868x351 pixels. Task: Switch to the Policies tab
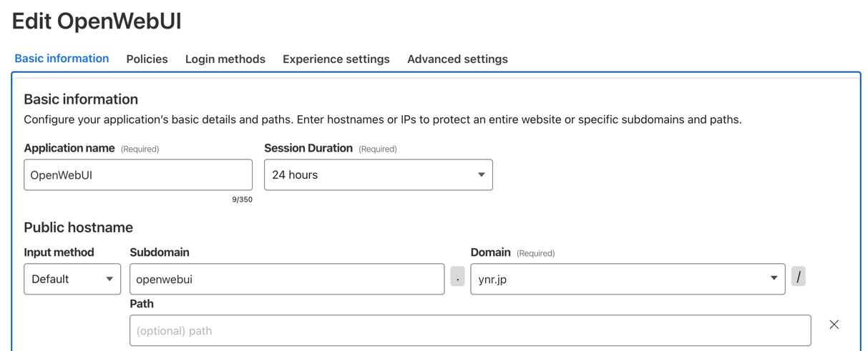147,59
